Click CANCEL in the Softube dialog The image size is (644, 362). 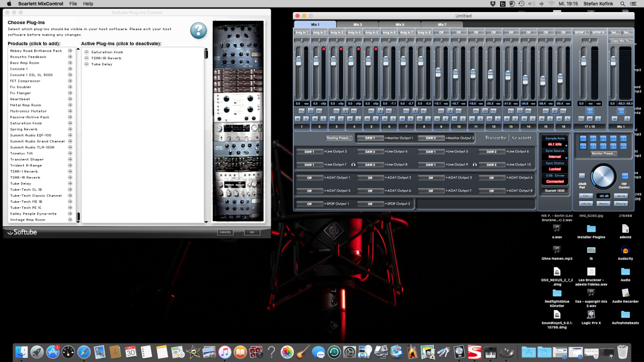tap(225, 232)
